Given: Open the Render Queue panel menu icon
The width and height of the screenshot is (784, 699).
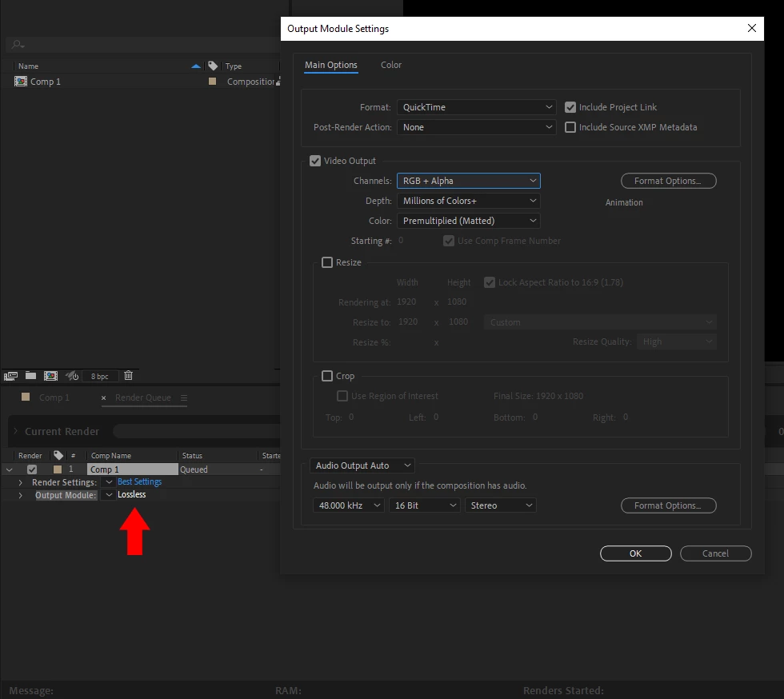Looking at the screenshot, I should pyautogui.click(x=184, y=397).
